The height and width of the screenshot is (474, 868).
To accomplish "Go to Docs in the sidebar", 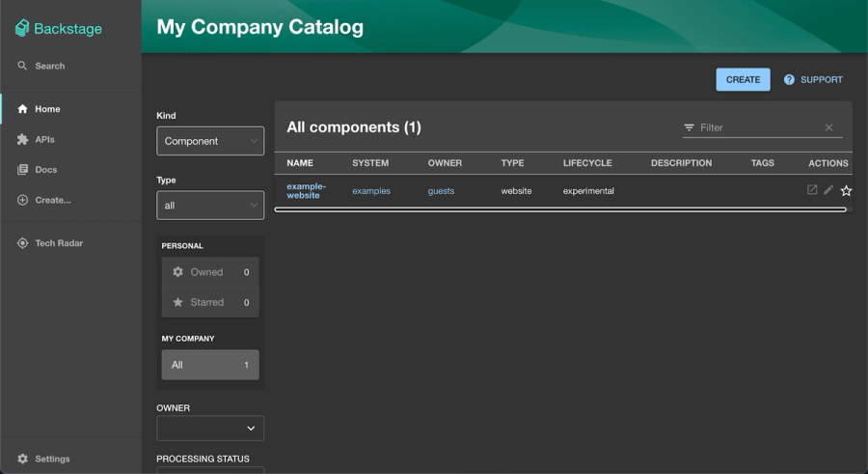I will click(46, 170).
